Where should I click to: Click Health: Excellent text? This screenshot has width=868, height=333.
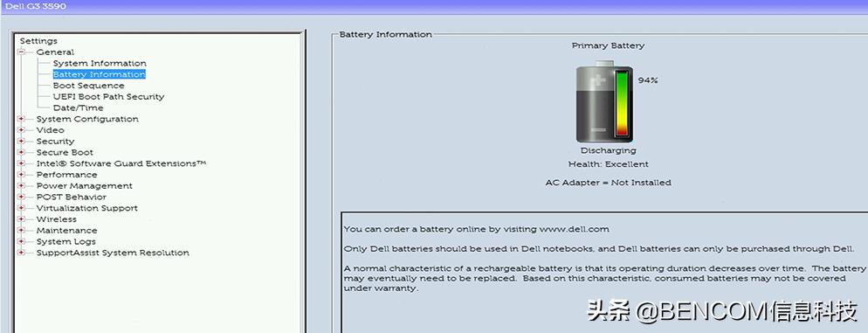tap(609, 164)
